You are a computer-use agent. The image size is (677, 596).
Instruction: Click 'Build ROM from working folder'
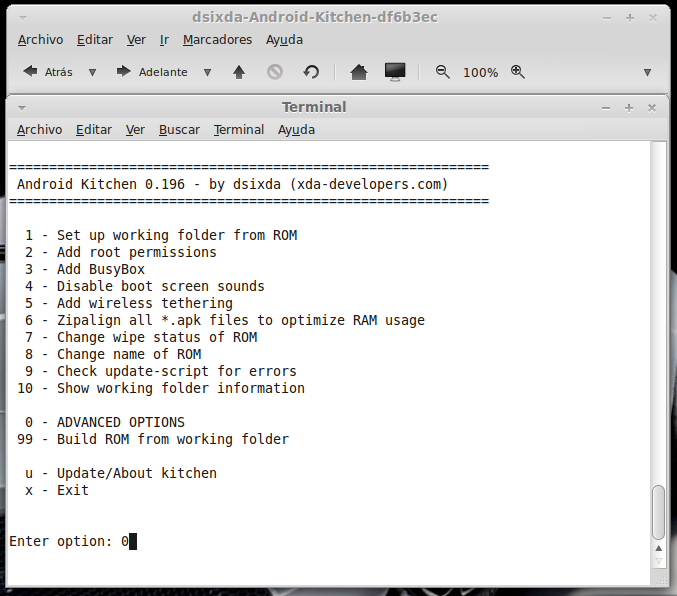(173, 439)
